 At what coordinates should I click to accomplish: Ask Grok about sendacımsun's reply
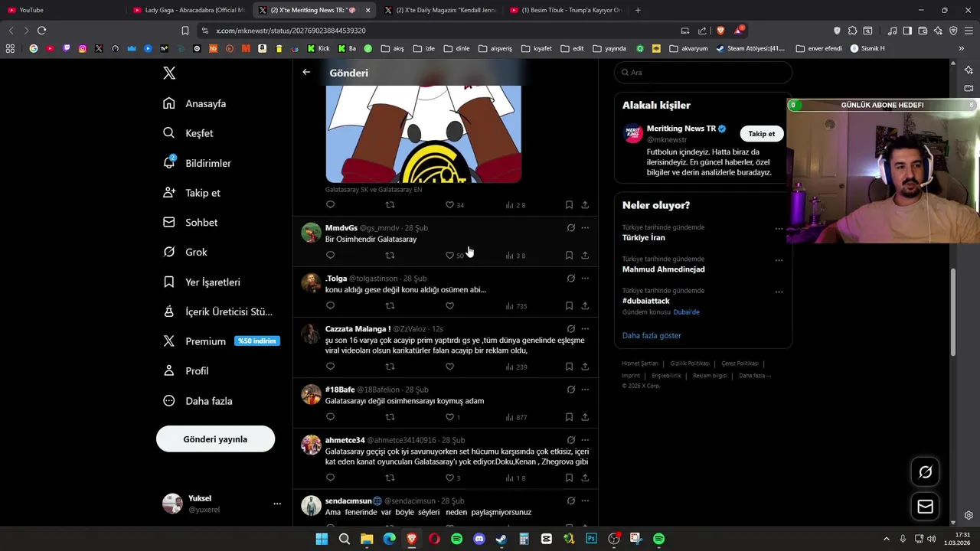[570, 500]
